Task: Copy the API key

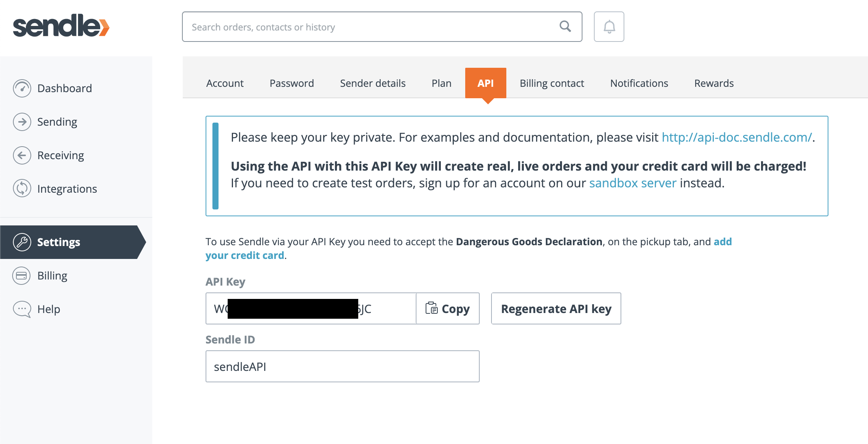Action: [x=447, y=308]
